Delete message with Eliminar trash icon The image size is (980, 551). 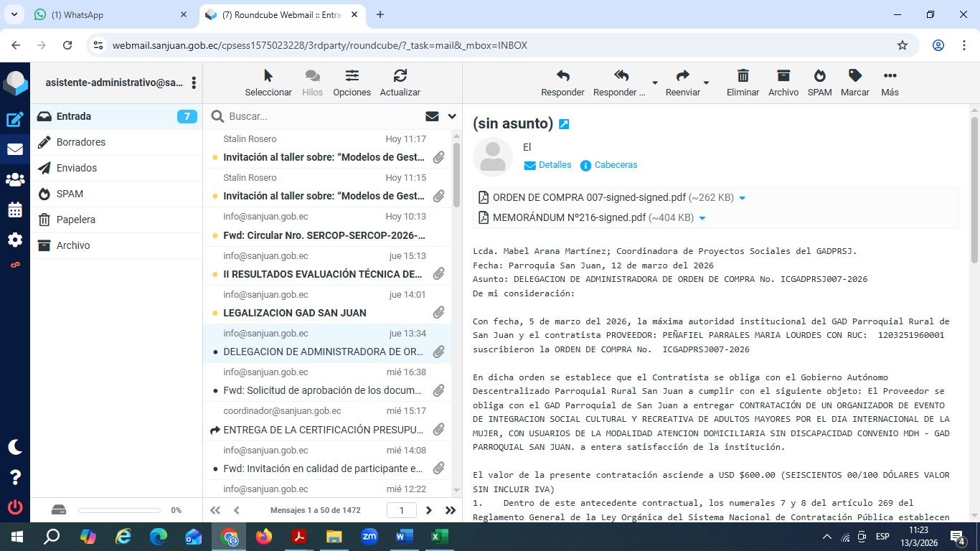(743, 83)
